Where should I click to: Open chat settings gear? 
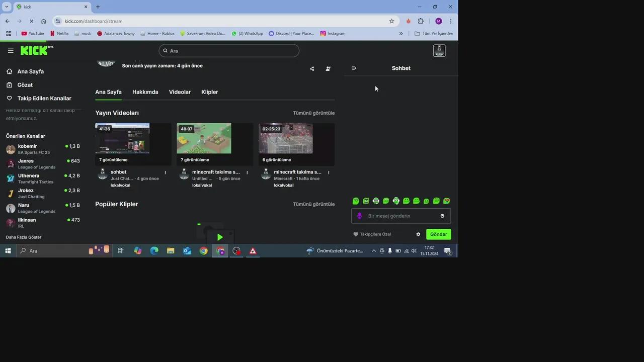[418, 234]
